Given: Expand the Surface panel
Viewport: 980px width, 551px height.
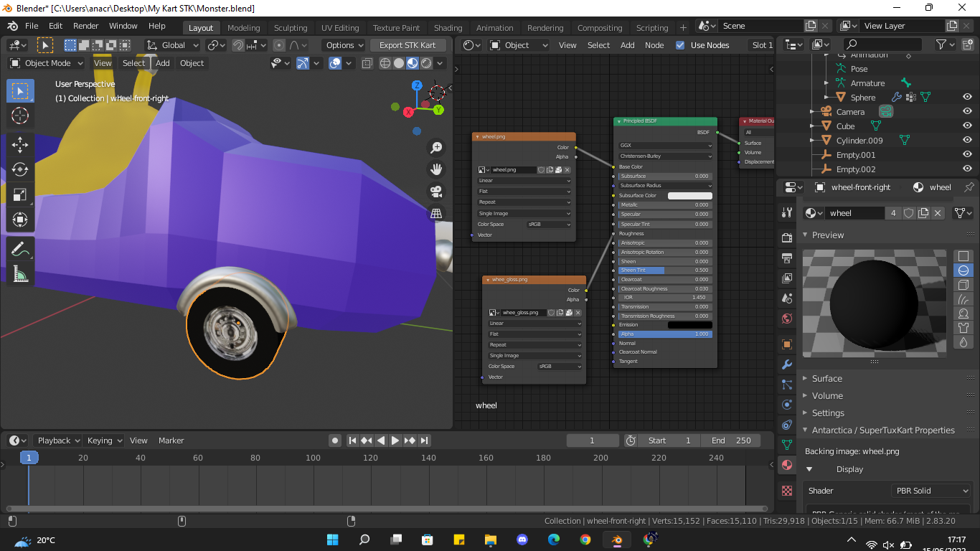Looking at the screenshot, I should pyautogui.click(x=826, y=379).
